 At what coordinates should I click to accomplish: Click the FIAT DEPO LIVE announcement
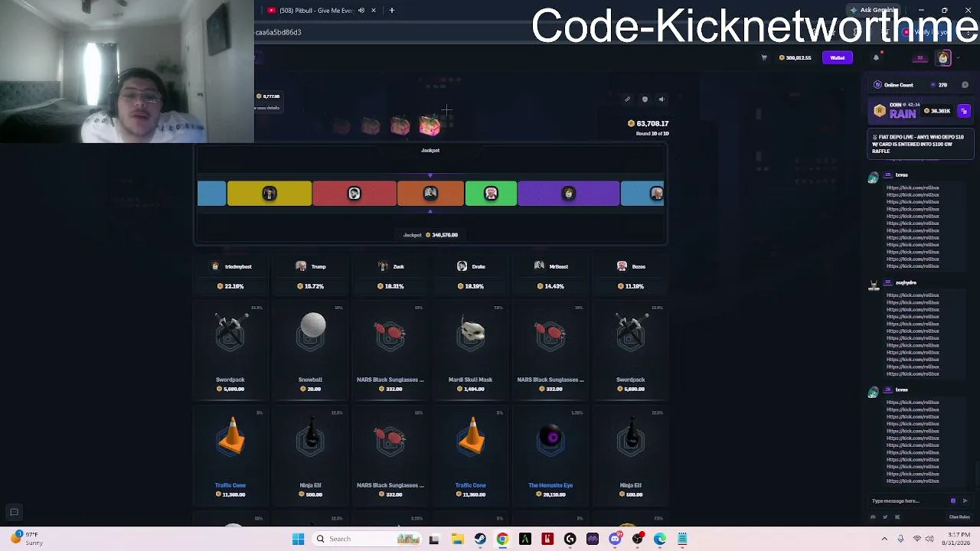tap(920, 144)
